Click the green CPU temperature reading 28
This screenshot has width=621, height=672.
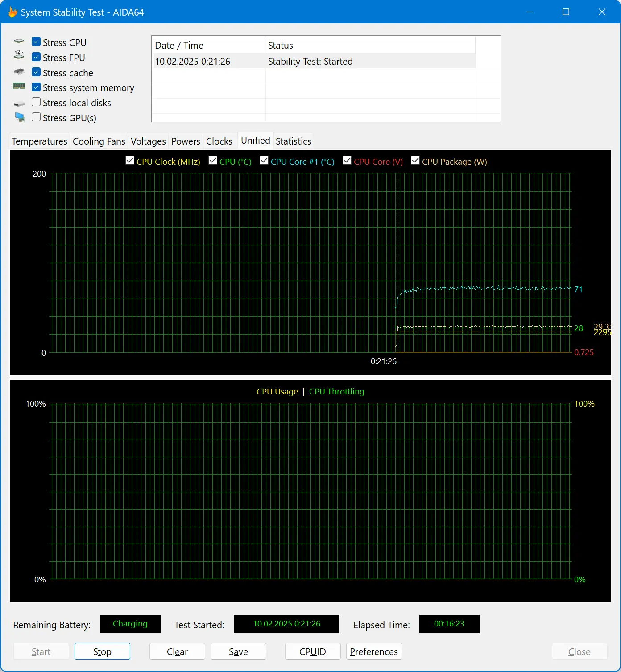pos(579,328)
